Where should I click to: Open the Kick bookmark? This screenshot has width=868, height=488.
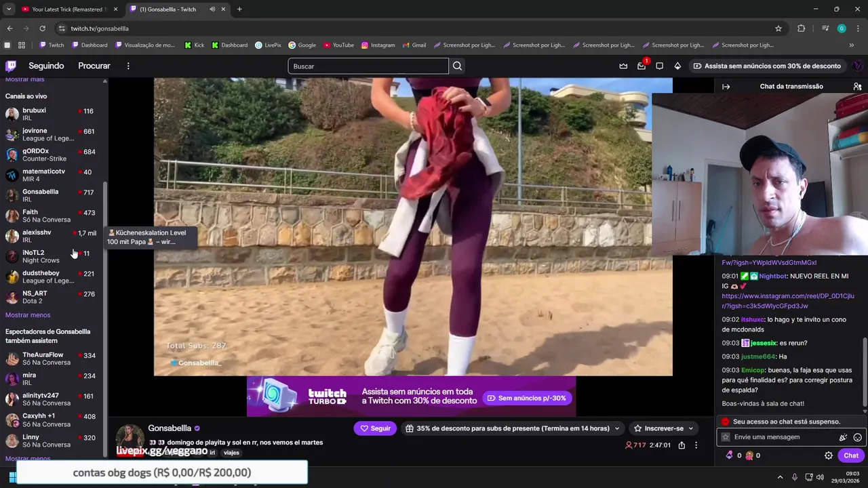click(x=194, y=45)
